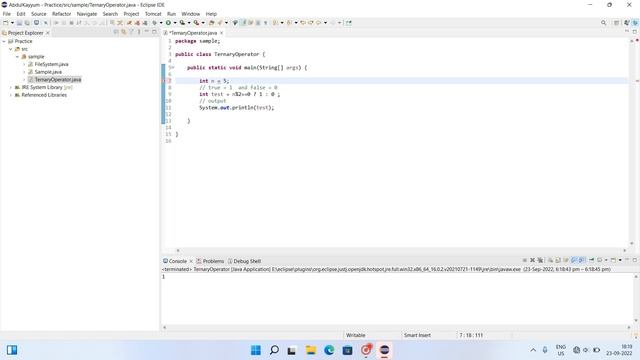This screenshot has width=640, height=360.
Task: Run the program with the green Run icon
Action: pyautogui.click(x=168, y=23)
